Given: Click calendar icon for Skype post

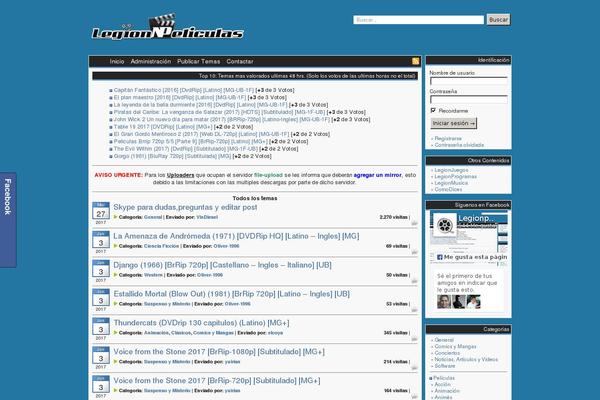Looking at the screenshot, I should pos(101,211).
